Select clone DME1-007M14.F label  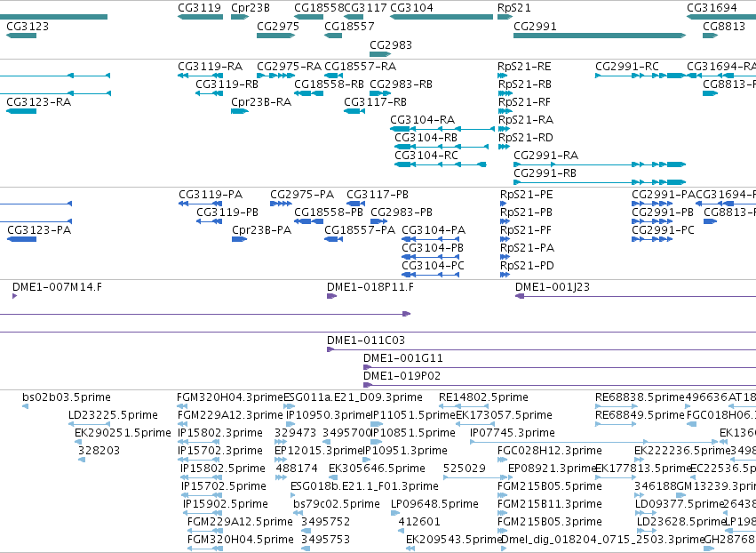(x=57, y=287)
